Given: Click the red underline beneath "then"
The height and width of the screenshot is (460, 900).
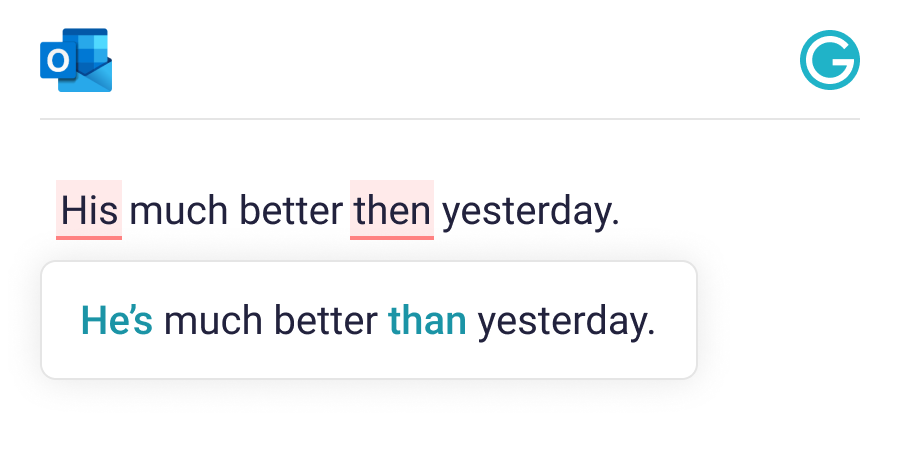Looking at the screenshot, I should [392, 238].
